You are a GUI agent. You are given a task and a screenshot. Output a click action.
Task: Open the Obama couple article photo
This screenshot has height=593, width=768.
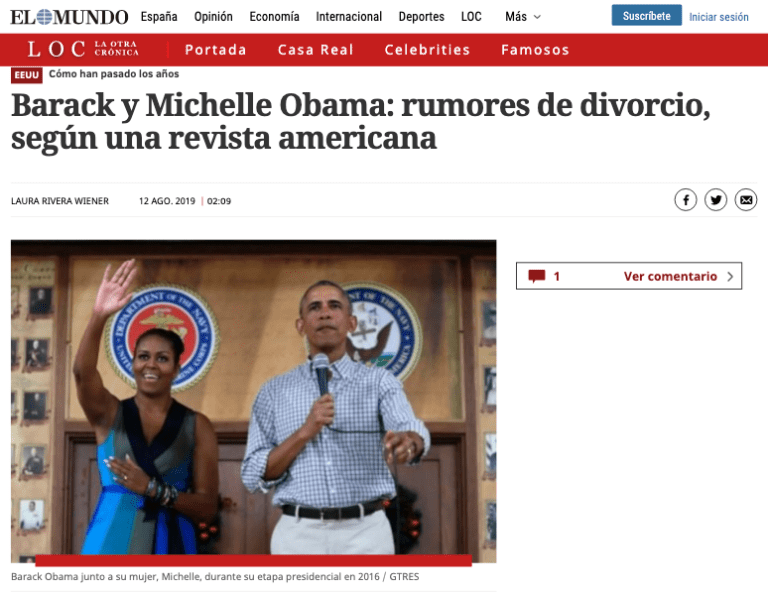(253, 401)
